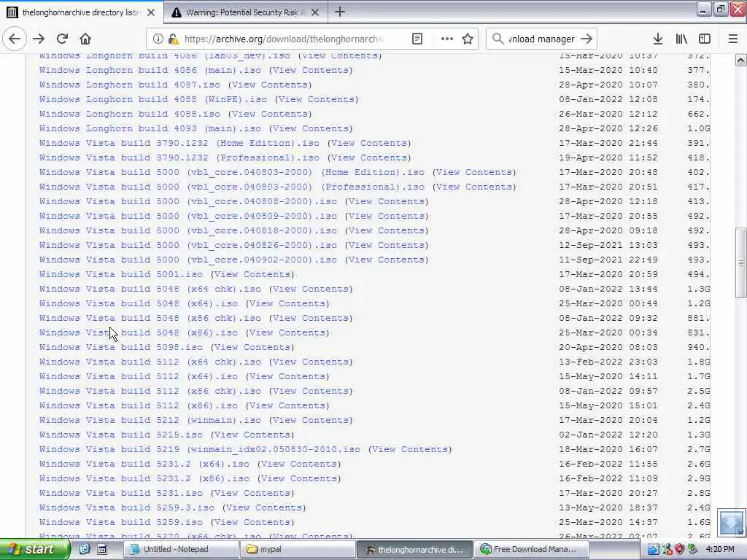Reload the current page

[63, 39]
